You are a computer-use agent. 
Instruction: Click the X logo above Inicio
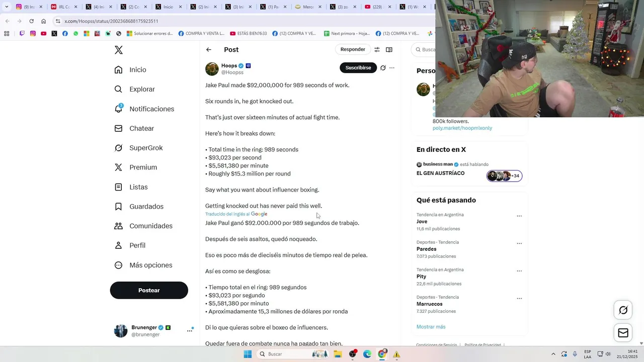click(x=119, y=50)
